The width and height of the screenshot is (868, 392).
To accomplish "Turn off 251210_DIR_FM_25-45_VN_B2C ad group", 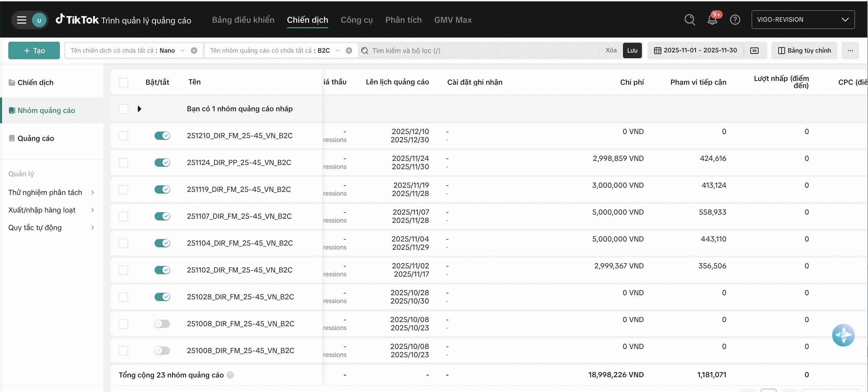I will [162, 136].
